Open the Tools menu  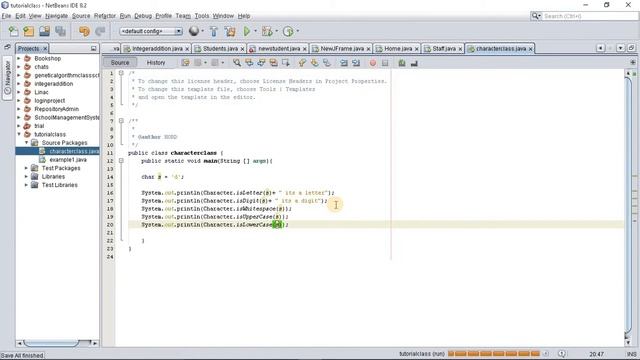coord(202,16)
